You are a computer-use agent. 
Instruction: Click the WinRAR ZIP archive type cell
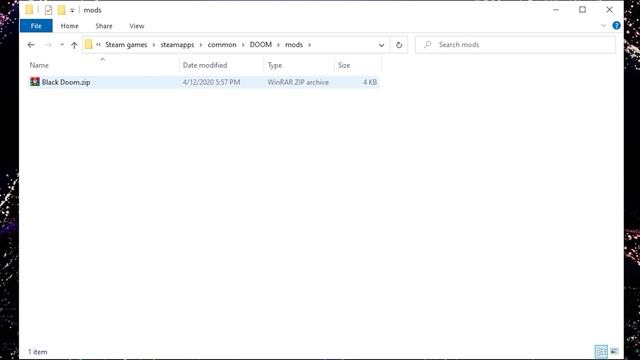pyautogui.click(x=298, y=82)
